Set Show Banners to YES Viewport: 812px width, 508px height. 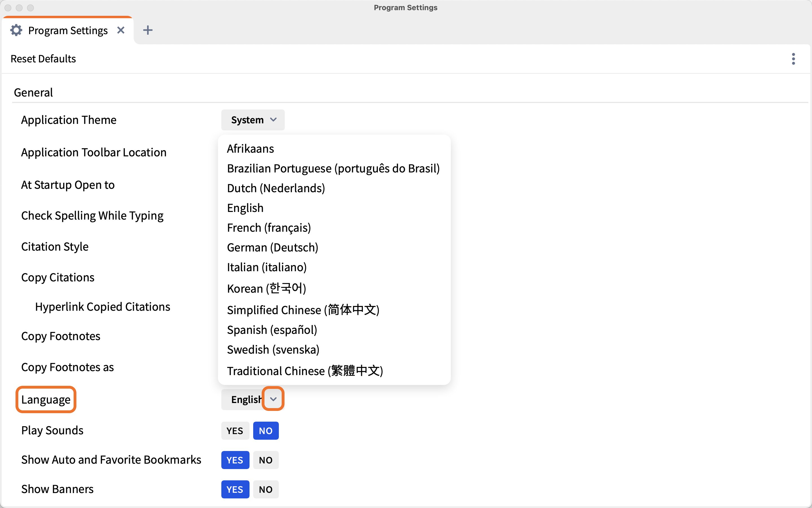[235, 490]
